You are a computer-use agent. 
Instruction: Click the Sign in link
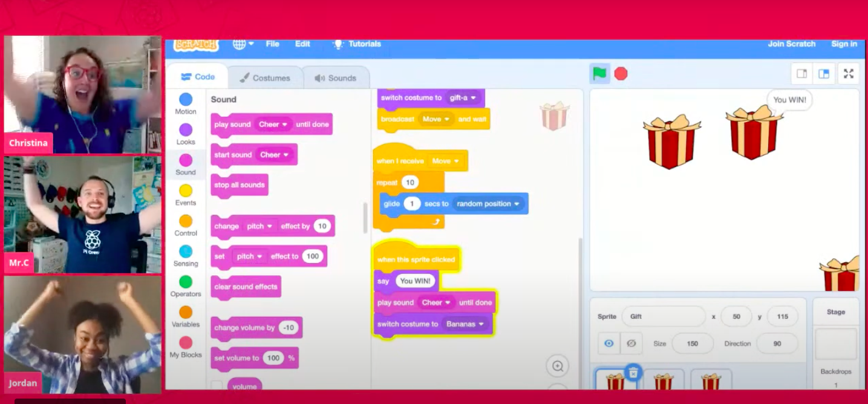coord(844,44)
